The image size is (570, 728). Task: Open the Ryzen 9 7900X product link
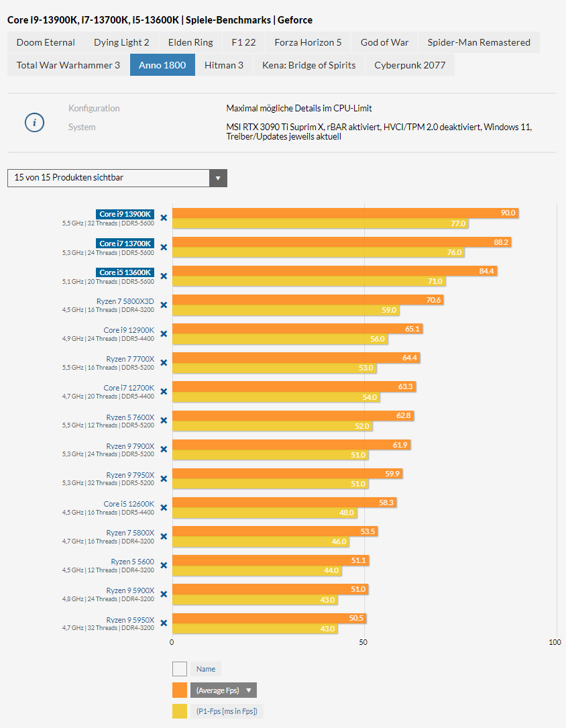(x=130, y=446)
